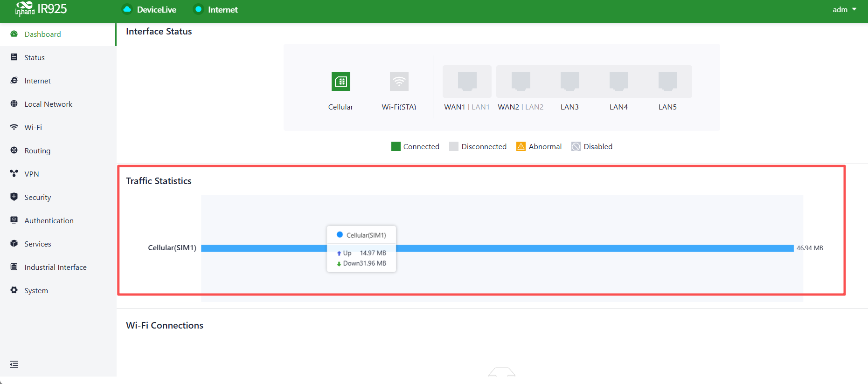Open the Dashboard menu item
The height and width of the screenshot is (384, 868).
(57, 34)
